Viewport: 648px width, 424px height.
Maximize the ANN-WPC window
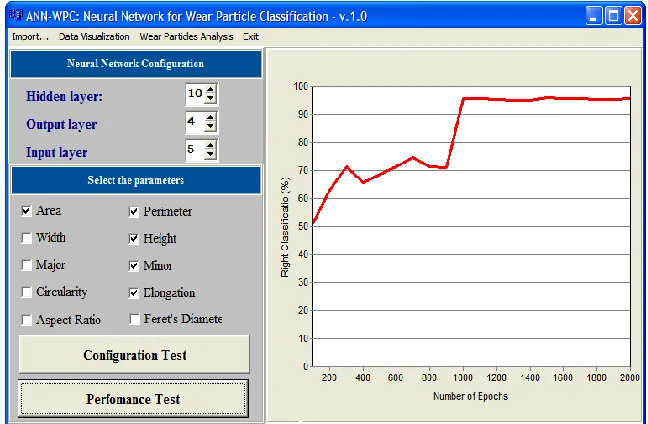pos(614,16)
